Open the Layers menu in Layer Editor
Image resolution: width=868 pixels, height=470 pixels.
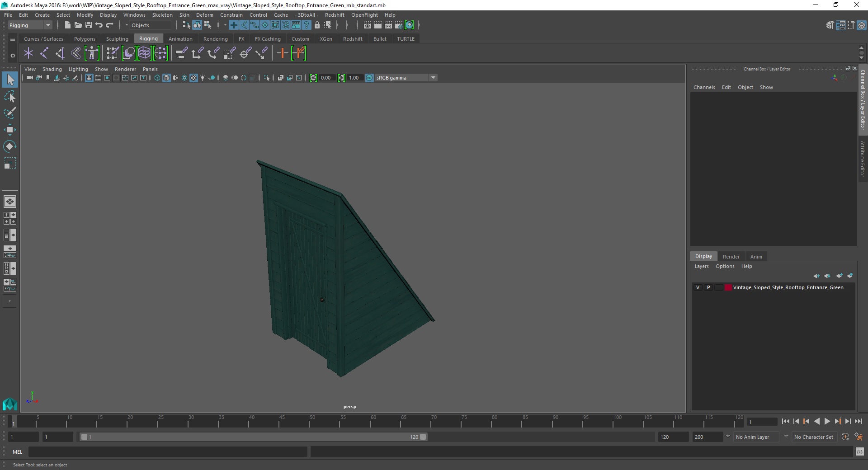click(x=702, y=266)
